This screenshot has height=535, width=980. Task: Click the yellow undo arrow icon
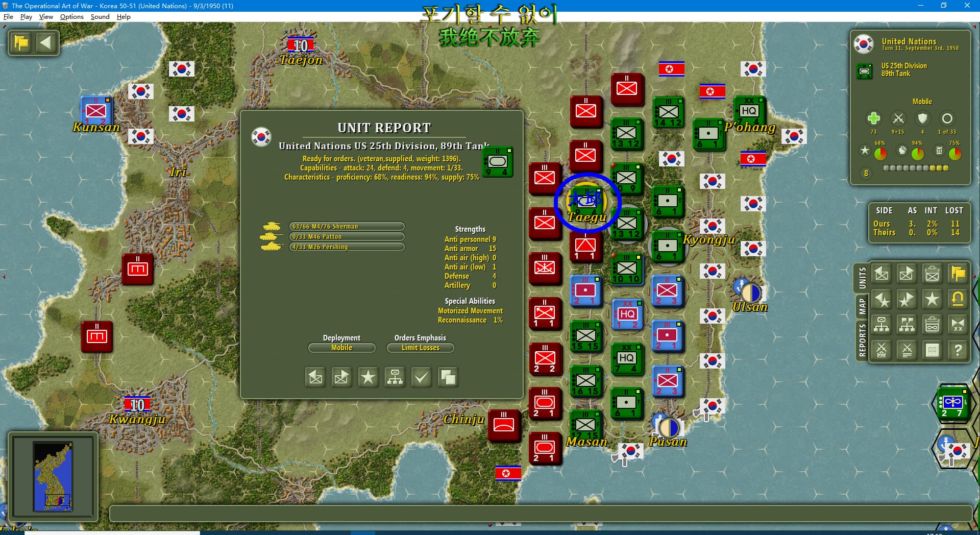click(958, 299)
